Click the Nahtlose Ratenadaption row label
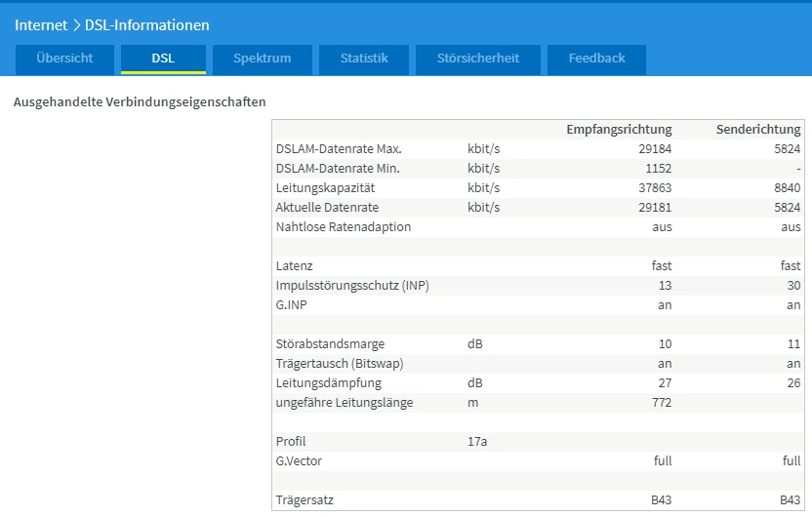 [344, 226]
